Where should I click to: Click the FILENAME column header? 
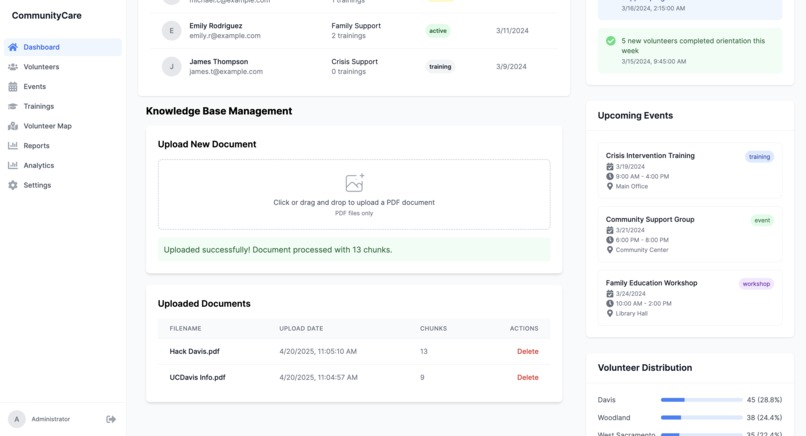[185, 329]
